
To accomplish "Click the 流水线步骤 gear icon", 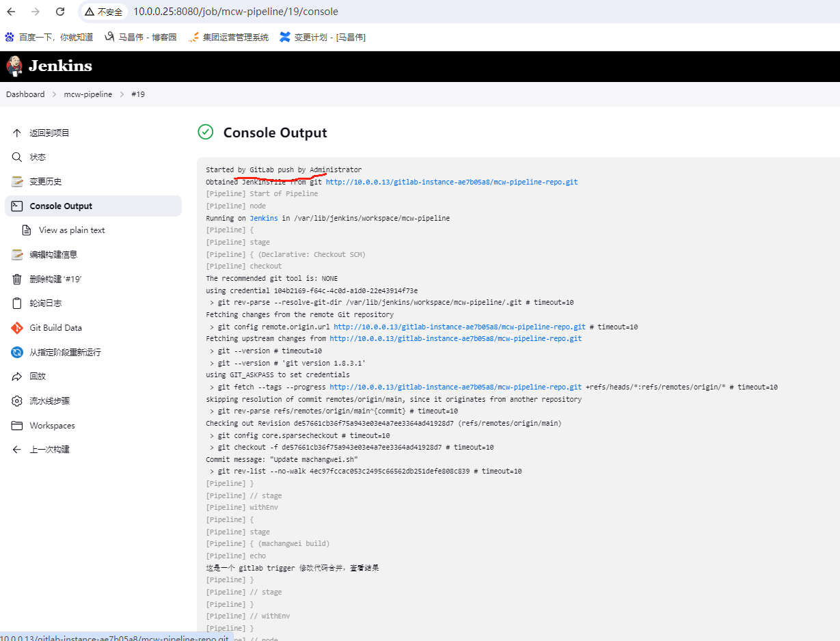I will click(17, 401).
